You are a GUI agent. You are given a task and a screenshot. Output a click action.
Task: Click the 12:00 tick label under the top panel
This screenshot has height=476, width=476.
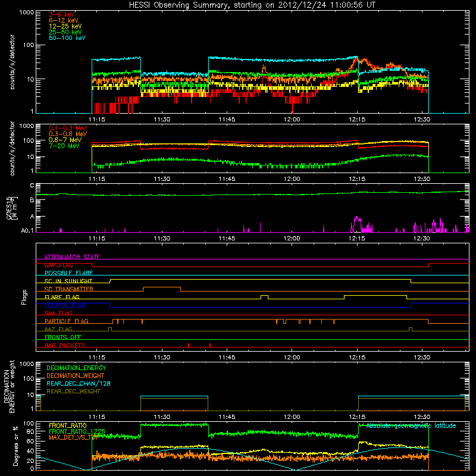(292, 120)
